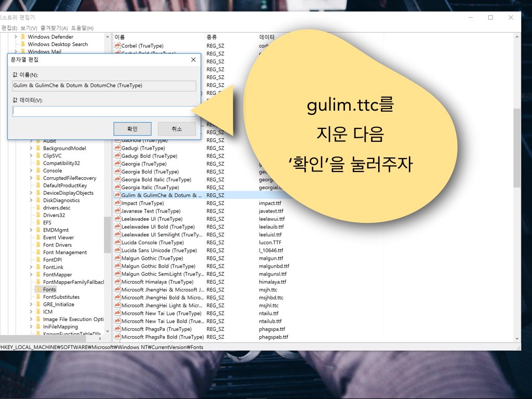Click the folder icon of the Fonts key

[x=38, y=289]
